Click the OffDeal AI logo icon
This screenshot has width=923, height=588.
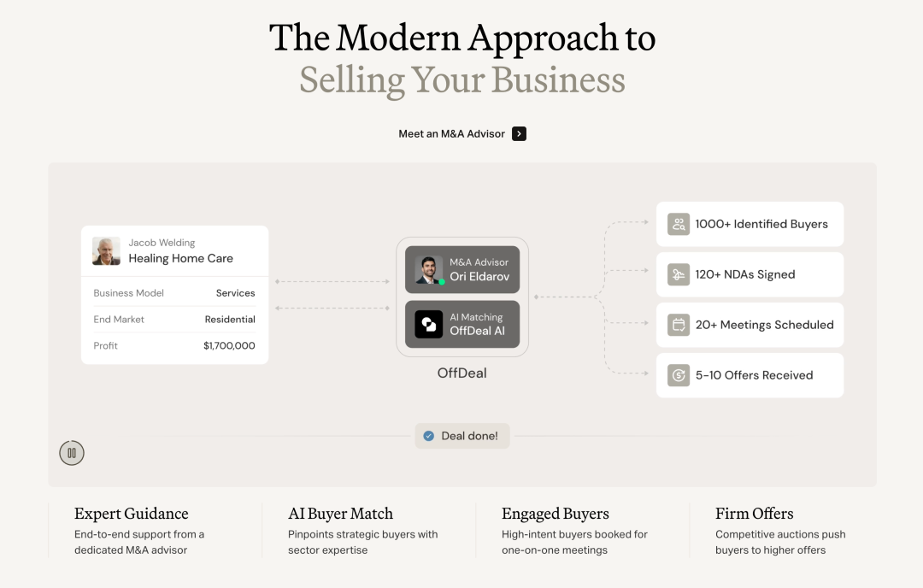click(428, 324)
